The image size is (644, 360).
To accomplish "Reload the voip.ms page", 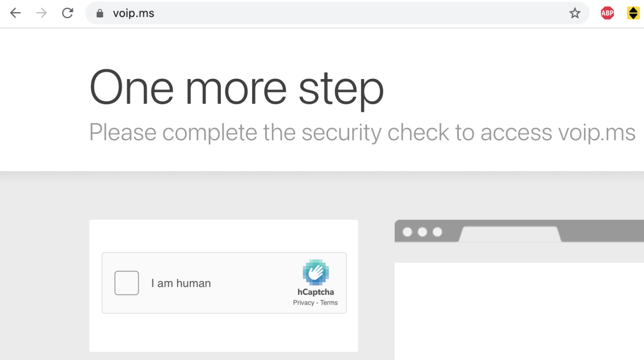I will tap(68, 13).
